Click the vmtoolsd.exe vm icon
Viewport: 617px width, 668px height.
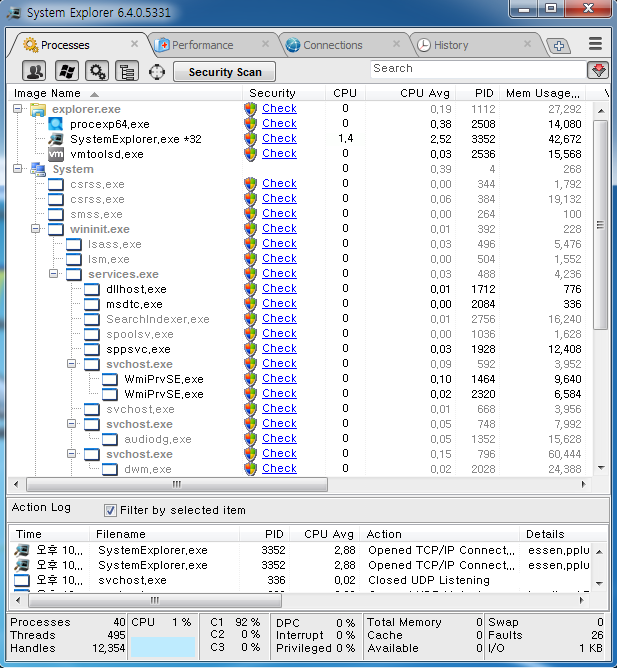(x=55, y=154)
